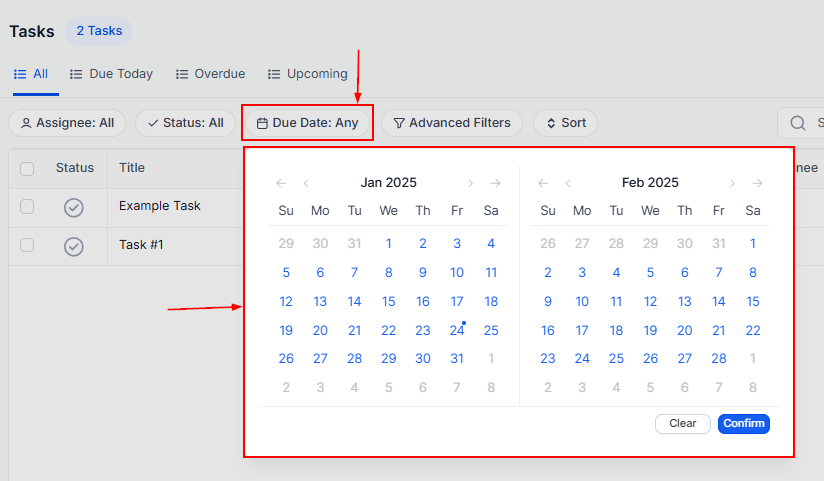Image resolution: width=824 pixels, height=481 pixels.
Task: Open the Assignee: All filter dropdown
Action: click(x=67, y=123)
